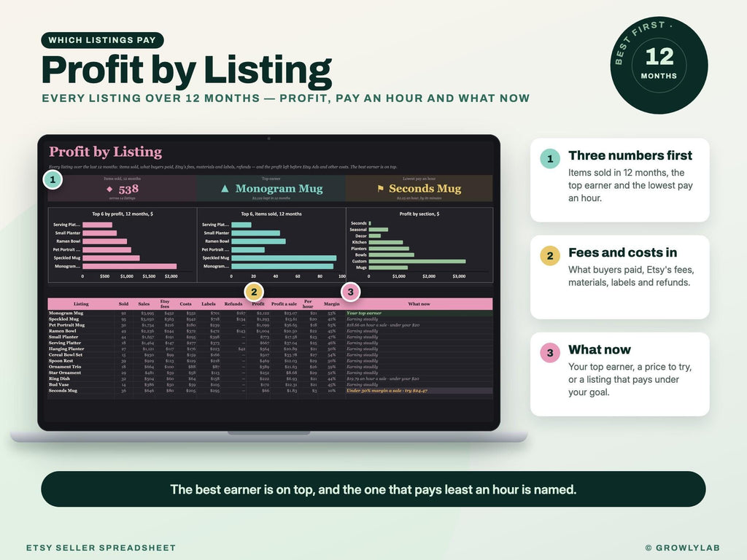Screen dimensions: 747x560
Task: Click the Custom bar in Profit by section chart
Action: (x=417, y=261)
